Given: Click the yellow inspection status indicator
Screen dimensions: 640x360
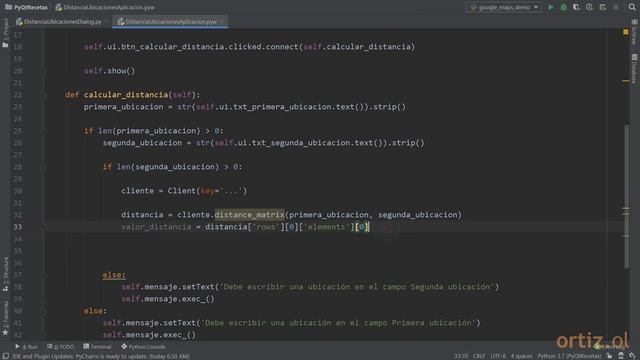Looking at the screenshot, I should 626,32.
